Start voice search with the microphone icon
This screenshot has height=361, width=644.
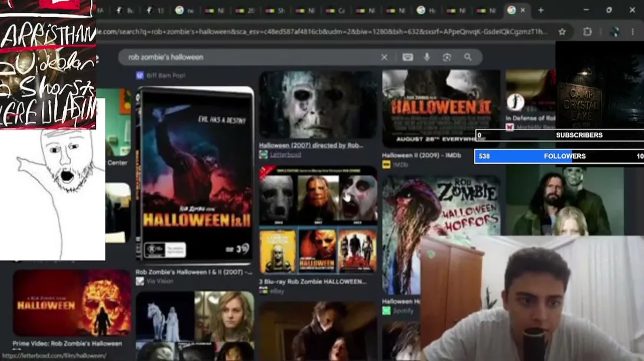pos(427,57)
